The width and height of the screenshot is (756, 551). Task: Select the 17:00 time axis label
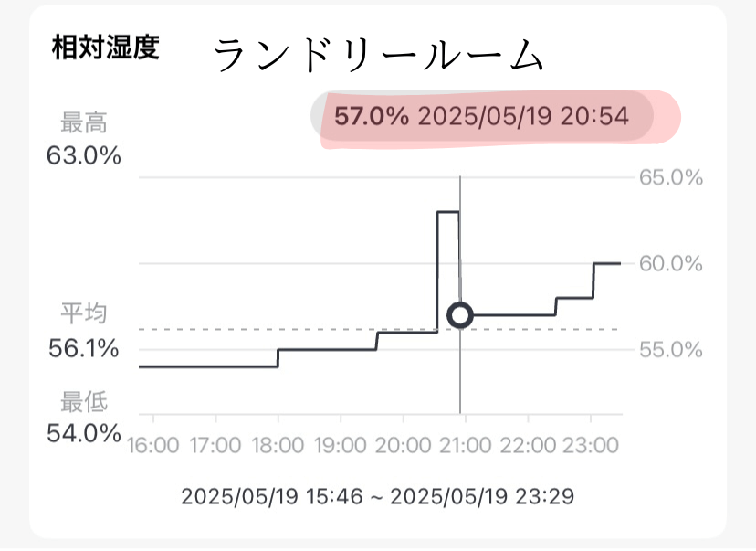(x=215, y=445)
